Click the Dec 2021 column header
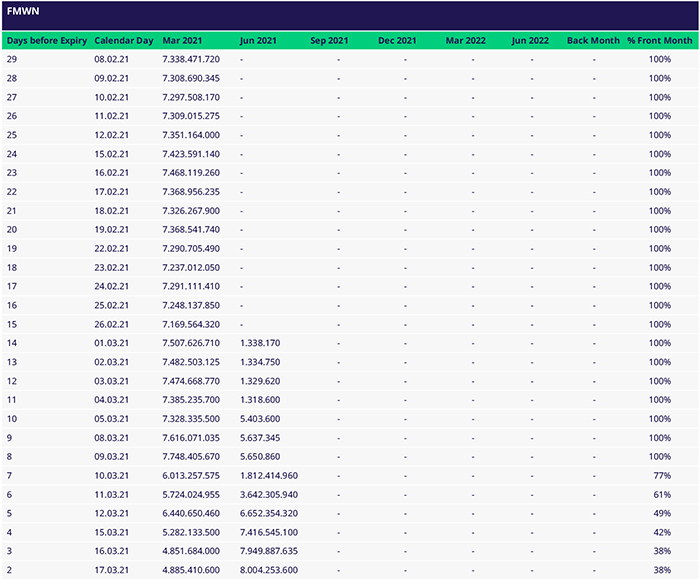The image size is (700, 579). click(397, 41)
